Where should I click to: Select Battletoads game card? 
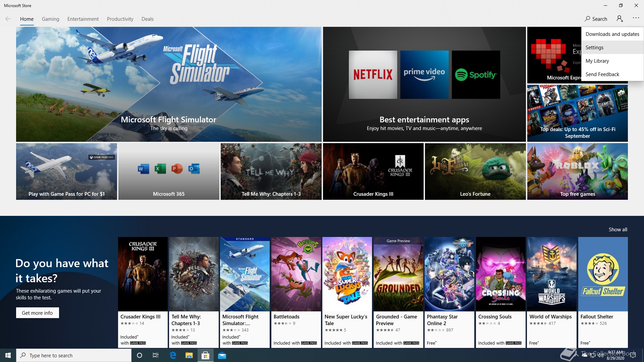click(296, 292)
